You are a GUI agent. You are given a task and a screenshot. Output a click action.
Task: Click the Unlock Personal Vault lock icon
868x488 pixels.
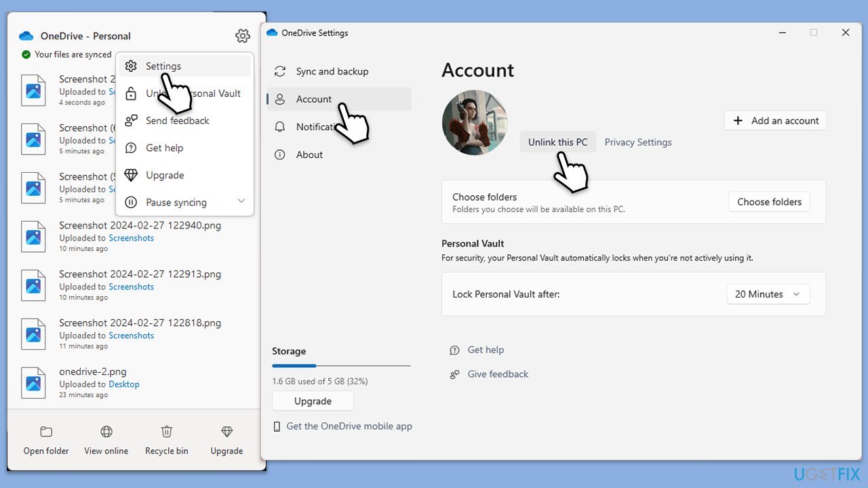pyautogui.click(x=131, y=94)
